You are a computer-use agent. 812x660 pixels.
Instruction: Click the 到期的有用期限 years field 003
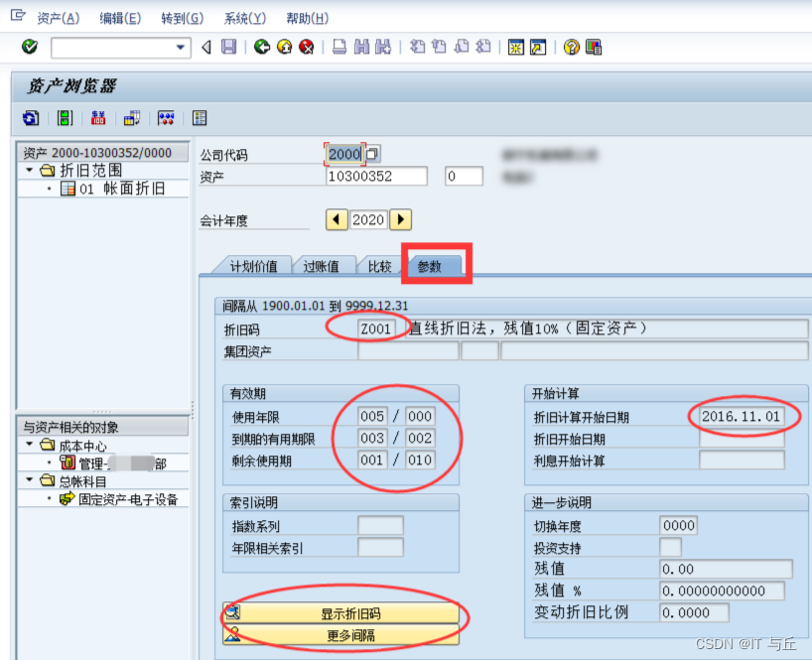tap(372, 438)
